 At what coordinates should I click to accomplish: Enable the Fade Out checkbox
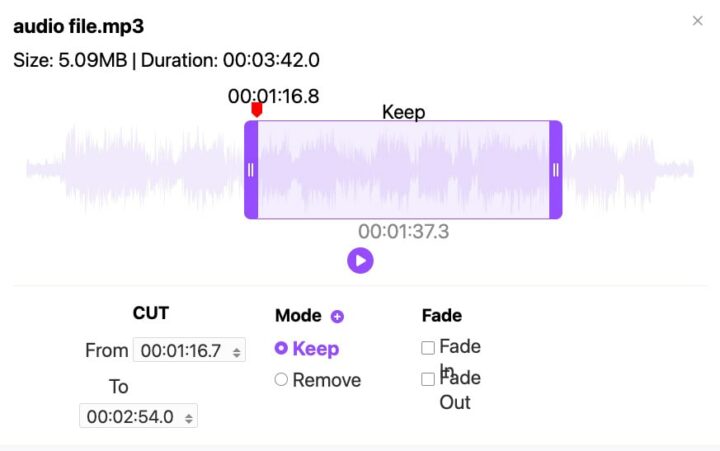[x=428, y=379]
